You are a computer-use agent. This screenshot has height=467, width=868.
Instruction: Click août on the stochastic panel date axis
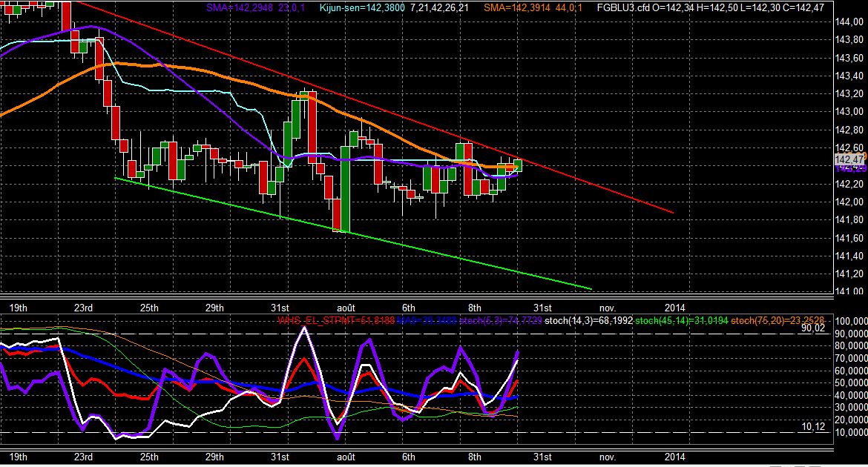coord(346,457)
